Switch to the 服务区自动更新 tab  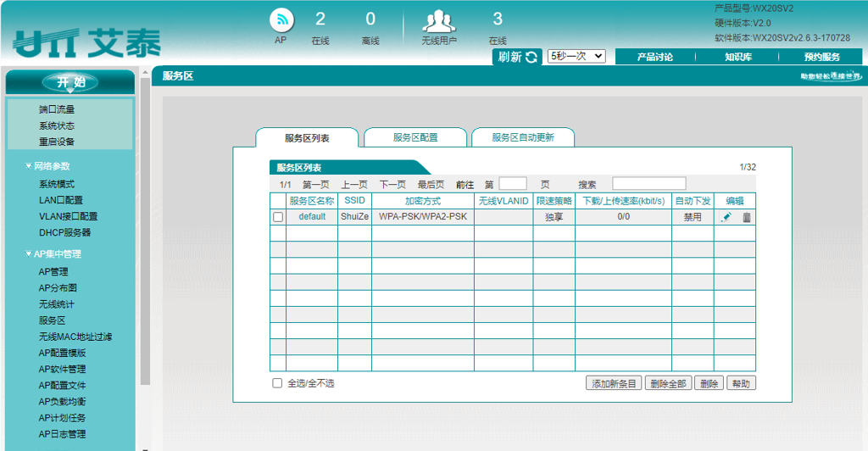point(523,137)
